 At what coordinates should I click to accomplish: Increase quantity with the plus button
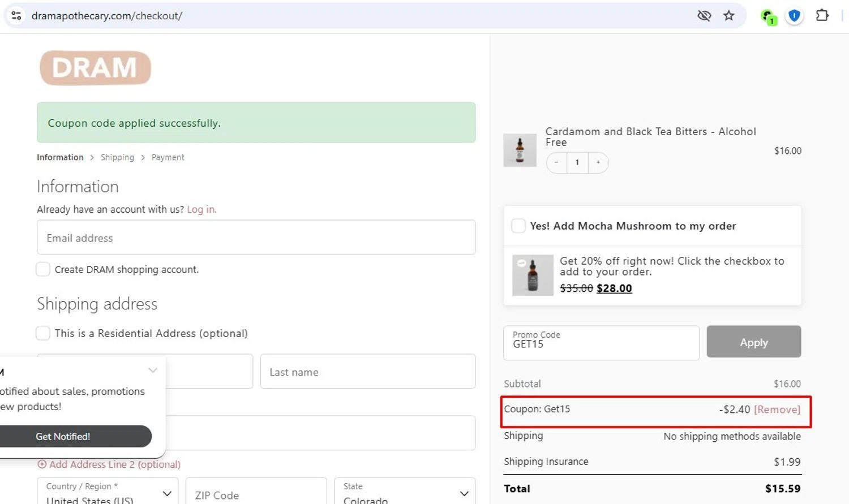(x=598, y=162)
